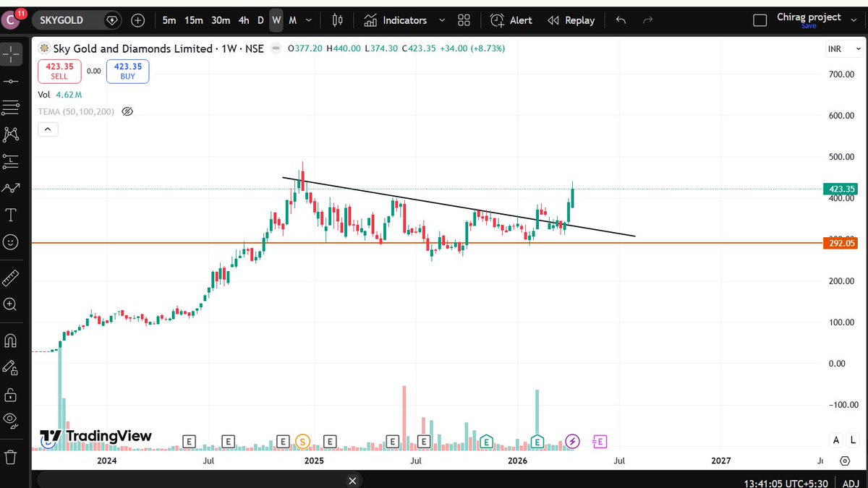This screenshot has height=488, width=868.
Task: Click the grey market status dot beside NSE
Action: (276, 48)
